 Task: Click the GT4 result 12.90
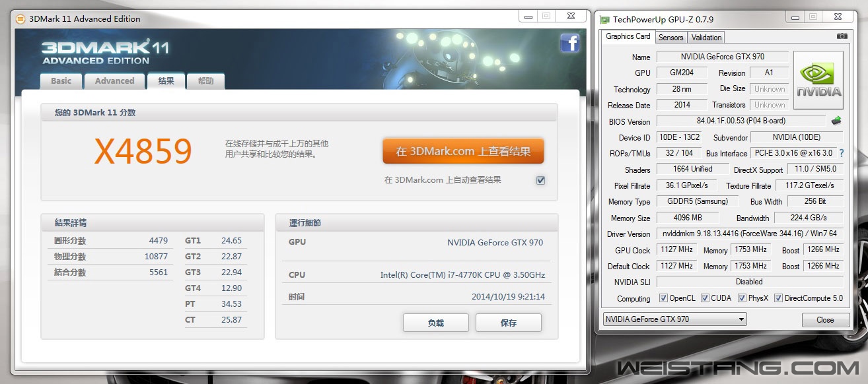tap(231, 288)
